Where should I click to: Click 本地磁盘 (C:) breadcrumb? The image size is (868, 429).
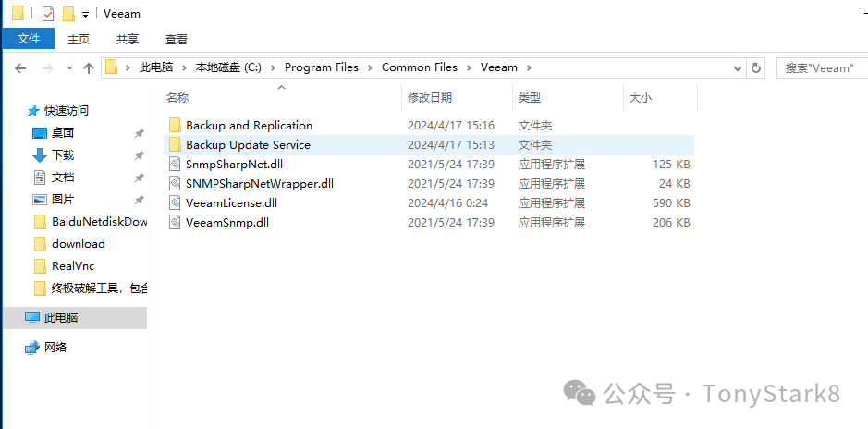click(228, 67)
